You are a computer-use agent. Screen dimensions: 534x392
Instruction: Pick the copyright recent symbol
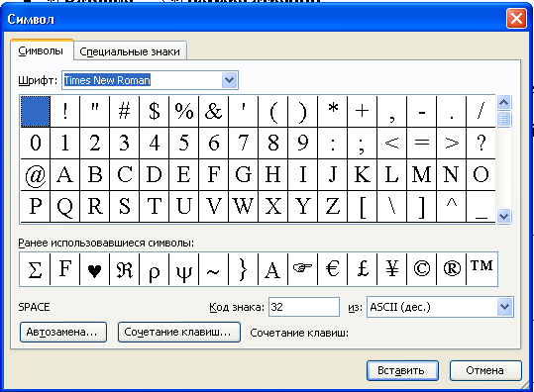tap(421, 269)
